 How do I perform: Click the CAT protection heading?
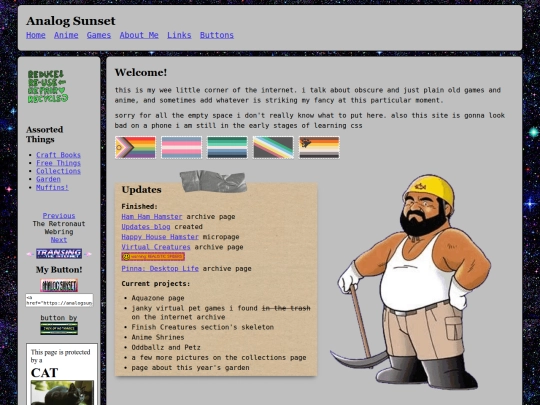click(x=44, y=373)
